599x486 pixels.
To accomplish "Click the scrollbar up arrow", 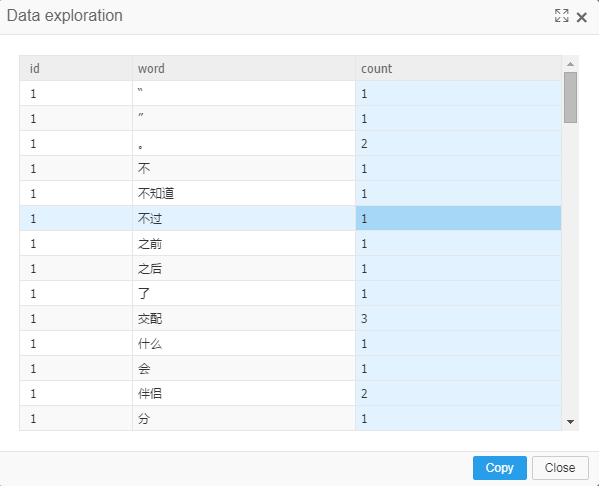I will 570,64.
